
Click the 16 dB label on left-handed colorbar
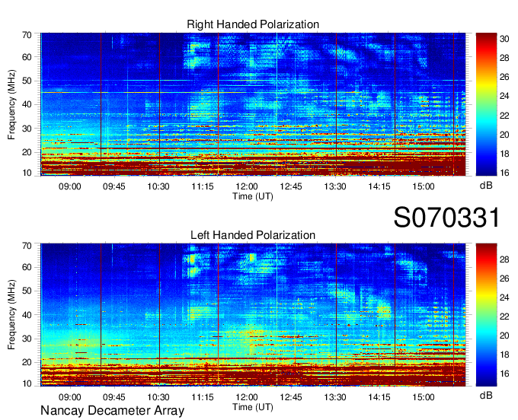[x=504, y=374]
